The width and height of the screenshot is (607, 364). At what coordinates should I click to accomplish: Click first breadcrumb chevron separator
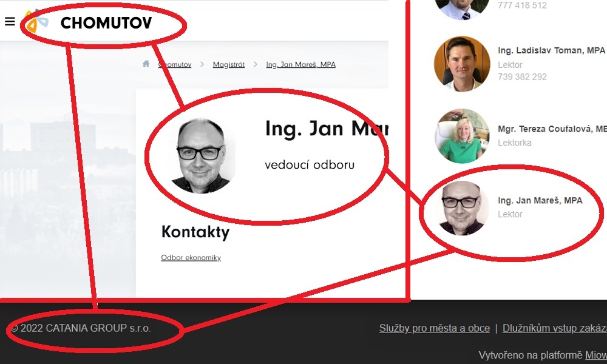[202, 64]
